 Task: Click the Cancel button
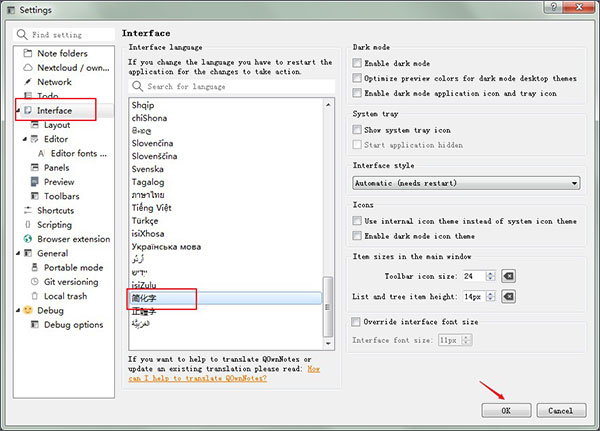click(x=561, y=410)
